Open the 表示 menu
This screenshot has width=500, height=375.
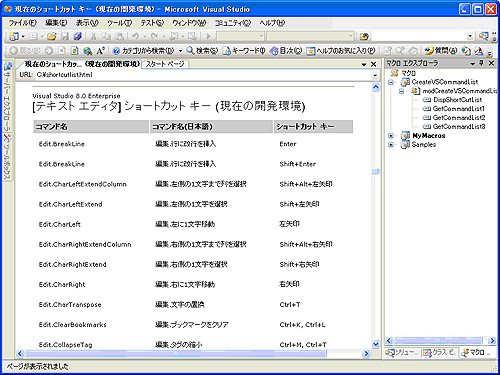(87, 23)
